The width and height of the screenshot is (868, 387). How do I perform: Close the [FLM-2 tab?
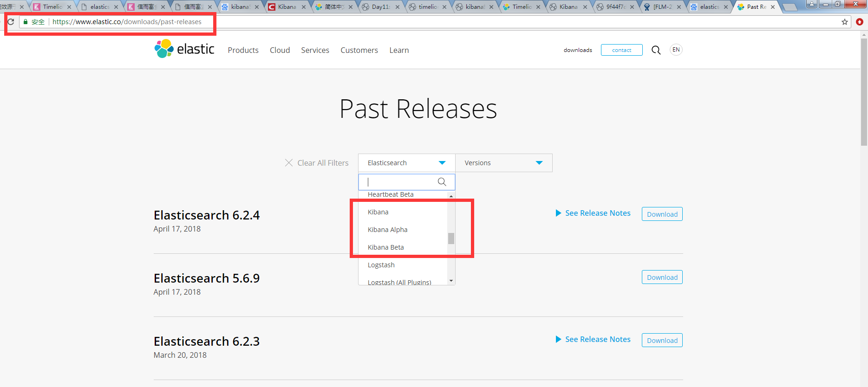(679, 7)
